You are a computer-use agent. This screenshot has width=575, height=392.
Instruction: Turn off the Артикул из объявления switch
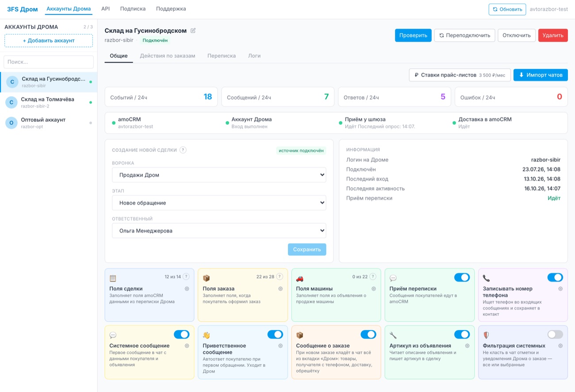[462, 334]
